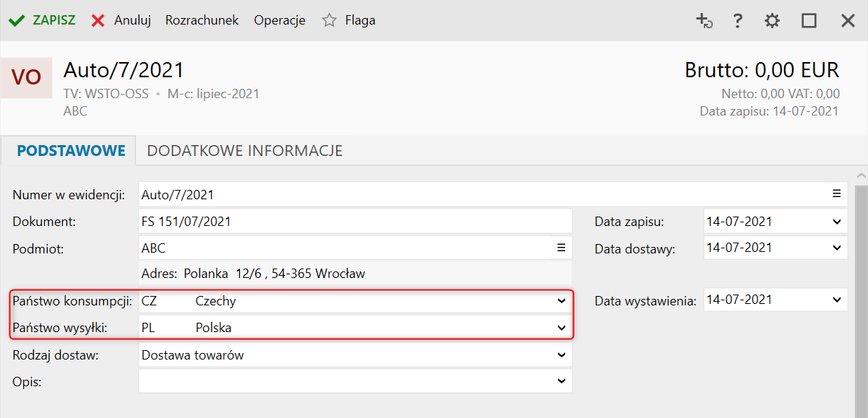868x418 pixels.
Task: Open the Data zapisu date picker
Action: point(837,222)
